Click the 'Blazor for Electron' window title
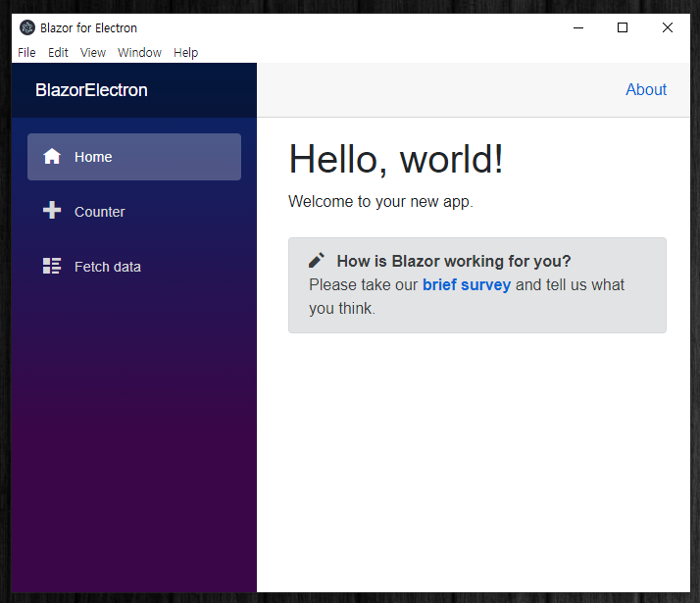 pos(88,28)
